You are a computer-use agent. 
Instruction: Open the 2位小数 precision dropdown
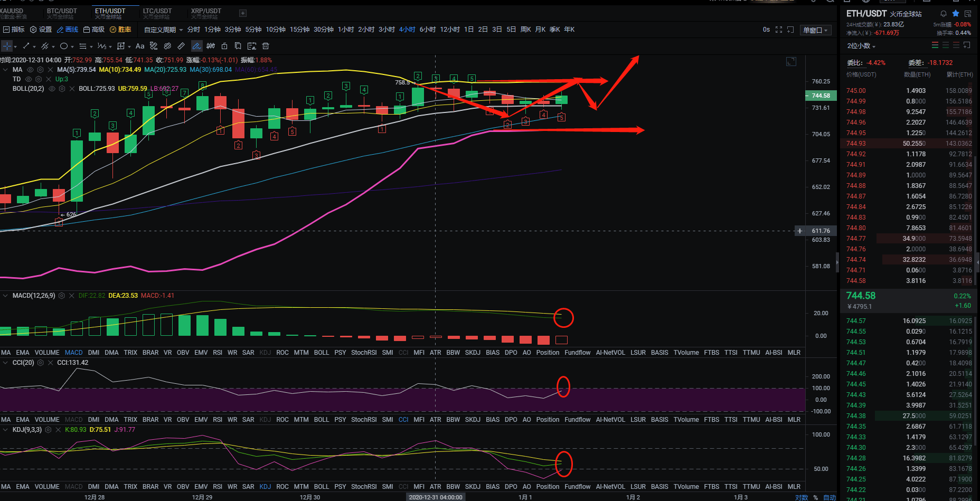click(x=861, y=46)
